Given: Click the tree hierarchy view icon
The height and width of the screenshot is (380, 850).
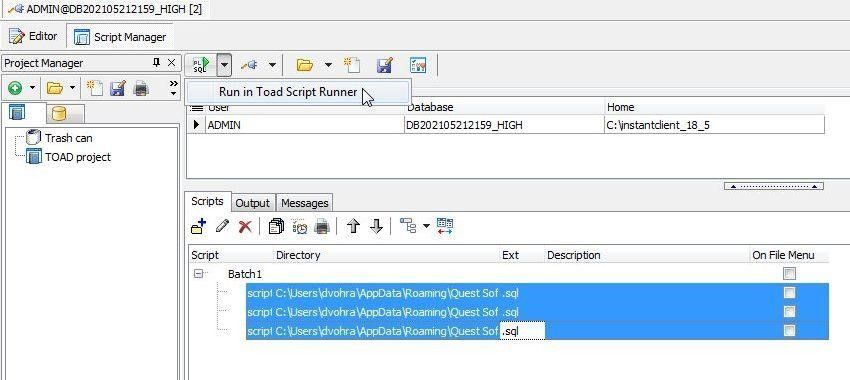Looking at the screenshot, I should click(x=408, y=226).
